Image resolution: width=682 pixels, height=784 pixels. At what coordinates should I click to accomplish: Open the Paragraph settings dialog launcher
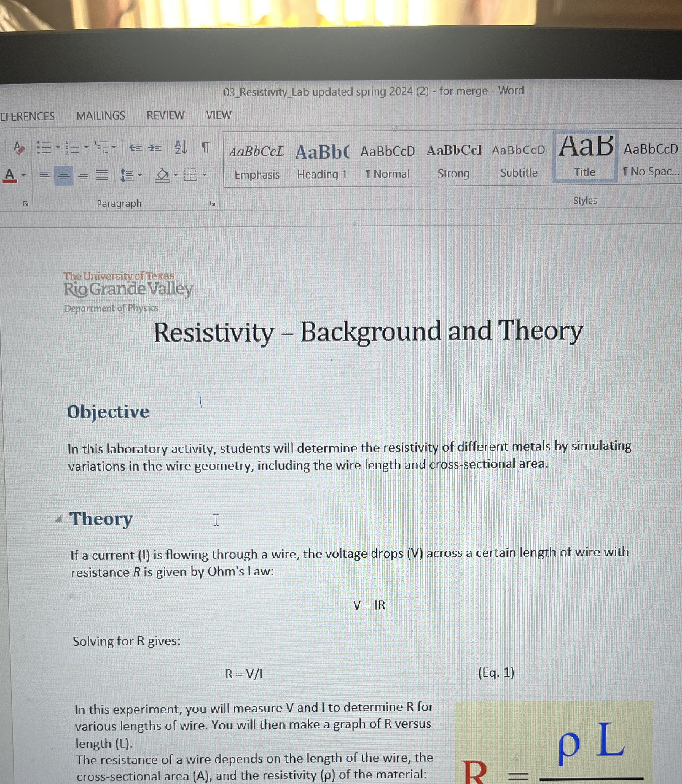pyautogui.click(x=212, y=203)
